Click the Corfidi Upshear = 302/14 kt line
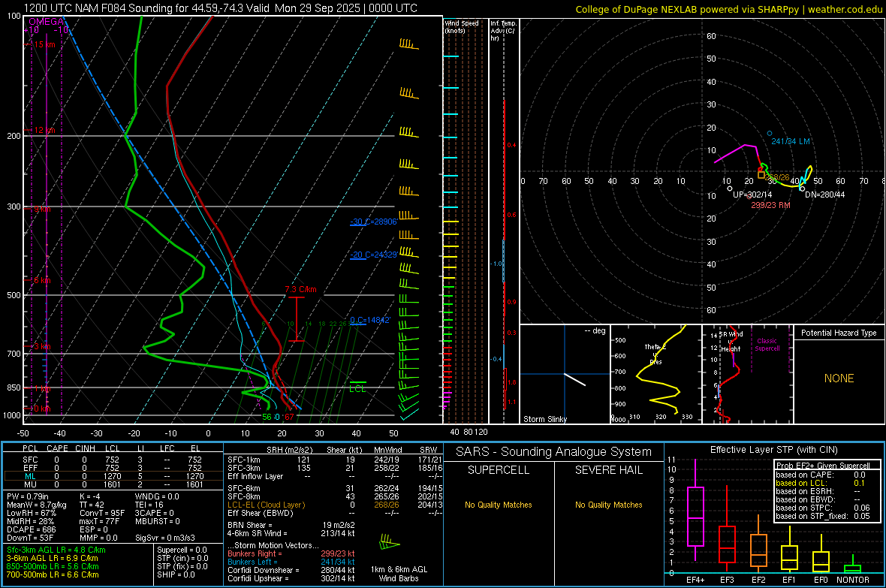The width and height of the screenshot is (886, 588). coord(291,578)
